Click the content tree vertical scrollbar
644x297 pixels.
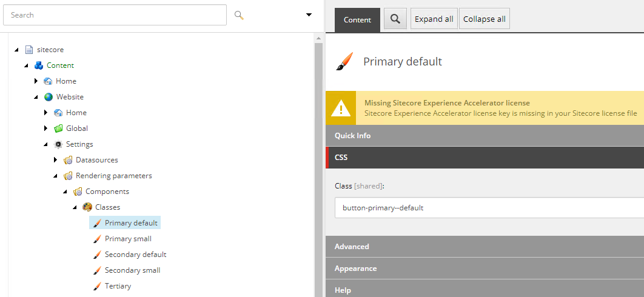pos(318,164)
